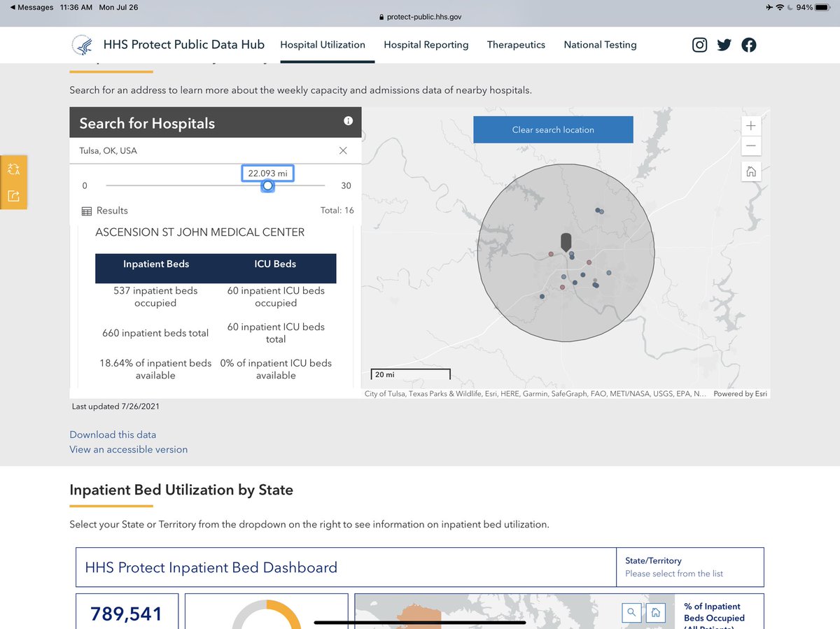Zoom in on the hospital map
This screenshot has width=840, height=629.
point(750,126)
